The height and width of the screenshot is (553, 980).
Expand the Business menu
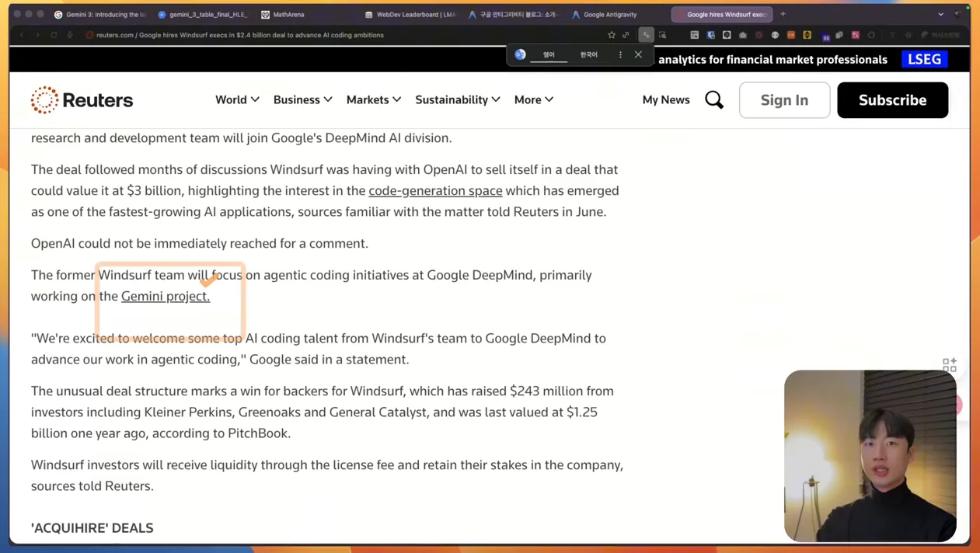click(x=302, y=99)
